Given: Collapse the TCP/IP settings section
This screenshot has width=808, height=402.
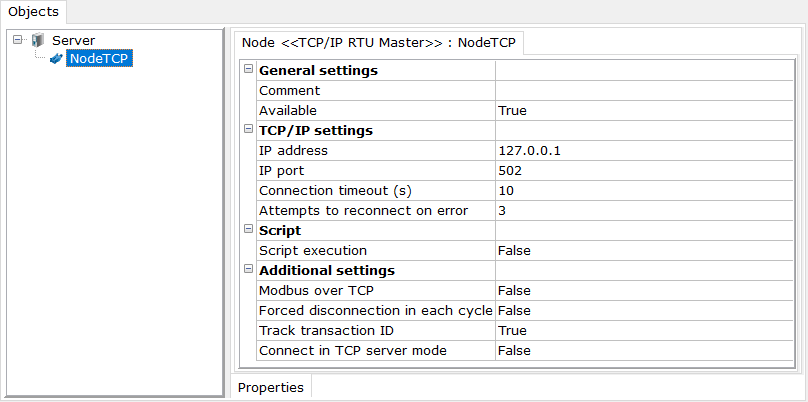Looking at the screenshot, I should (x=248, y=129).
